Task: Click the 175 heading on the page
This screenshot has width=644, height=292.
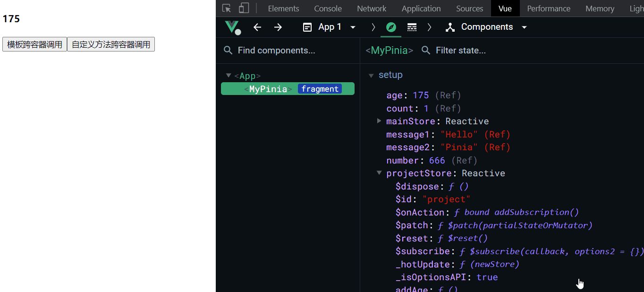Action: tap(11, 19)
